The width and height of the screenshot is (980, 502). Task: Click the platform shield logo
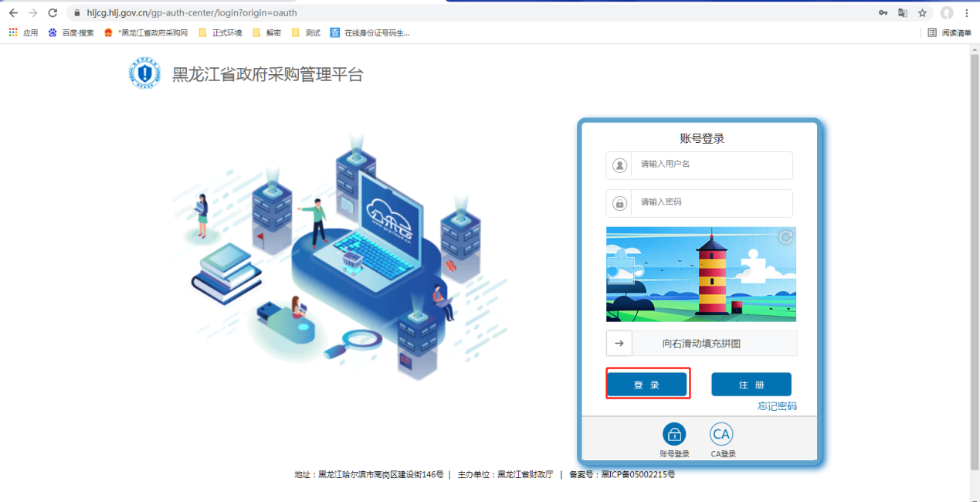(x=144, y=74)
